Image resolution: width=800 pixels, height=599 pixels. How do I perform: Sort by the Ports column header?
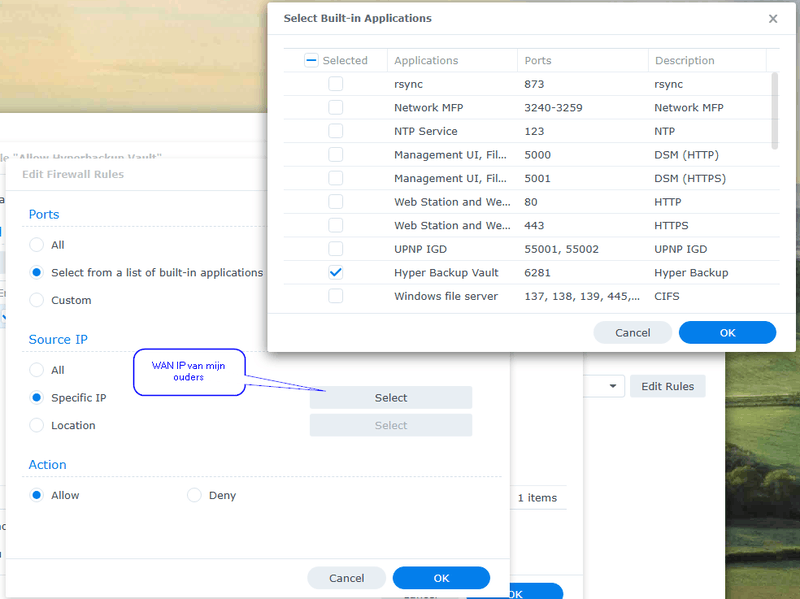point(583,60)
